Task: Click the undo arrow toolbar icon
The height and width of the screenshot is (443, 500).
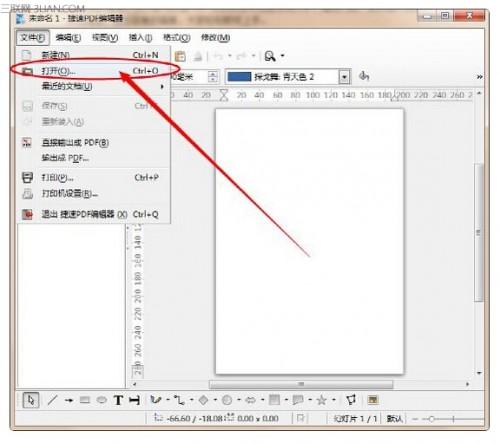Action: coord(218,56)
